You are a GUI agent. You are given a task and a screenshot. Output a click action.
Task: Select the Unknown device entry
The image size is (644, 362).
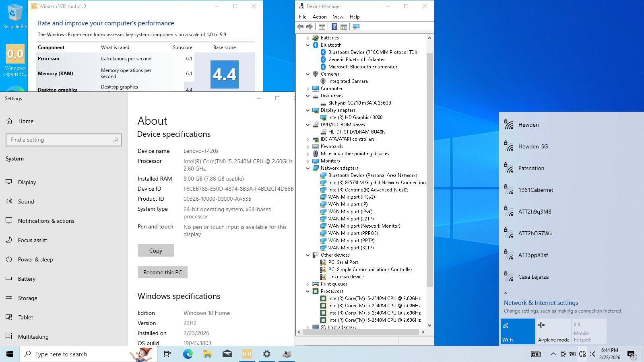point(346,277)
